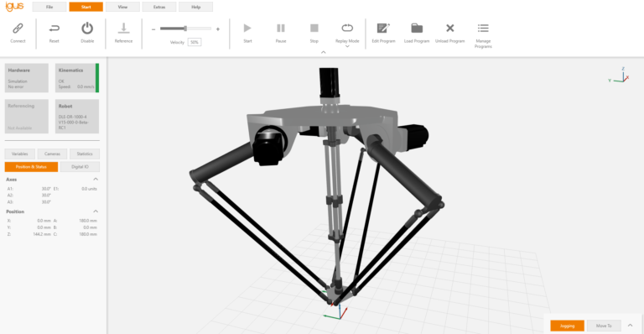The height and width of the screenshot is (334, 644).
Task: Click the X position value 0.0 mm
Action: click(x=44, y=221)
